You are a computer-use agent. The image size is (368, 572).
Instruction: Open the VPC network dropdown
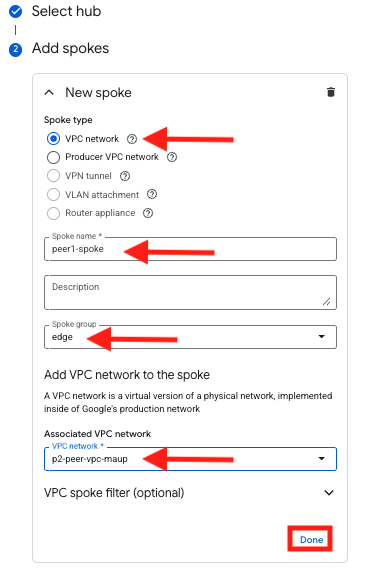point(190,459)
